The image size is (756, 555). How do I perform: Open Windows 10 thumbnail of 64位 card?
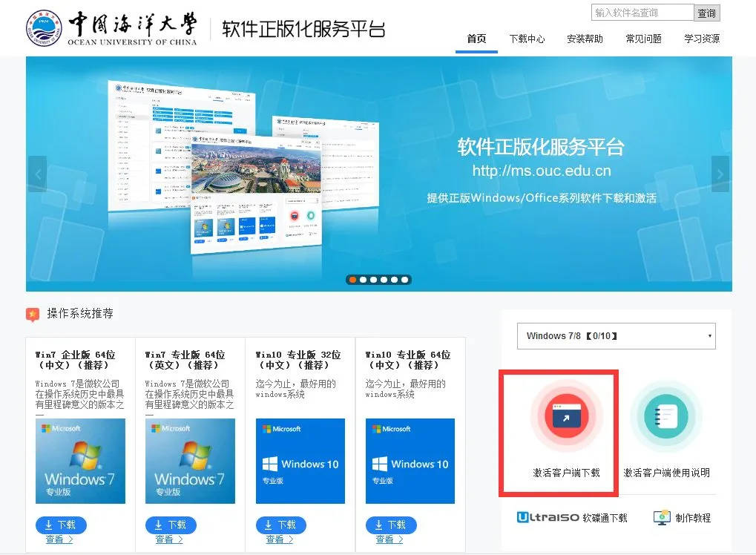point(410,461)
